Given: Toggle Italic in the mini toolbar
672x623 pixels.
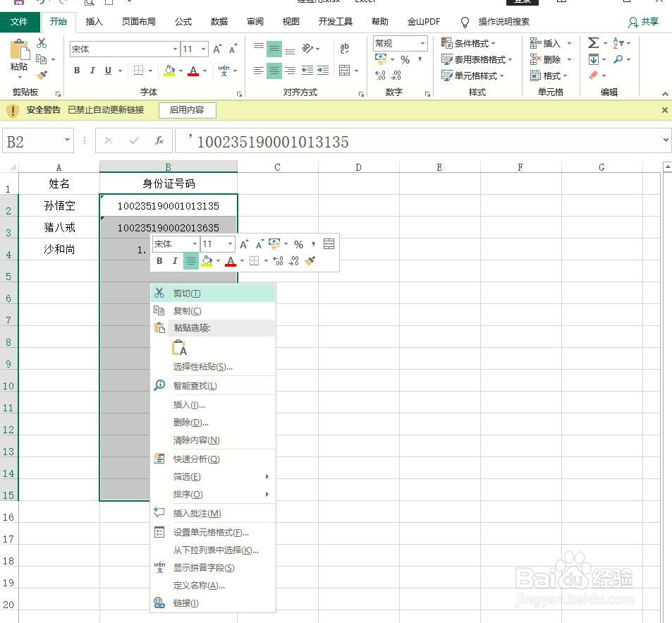Looking at the screenshot, I should [175, 260].
